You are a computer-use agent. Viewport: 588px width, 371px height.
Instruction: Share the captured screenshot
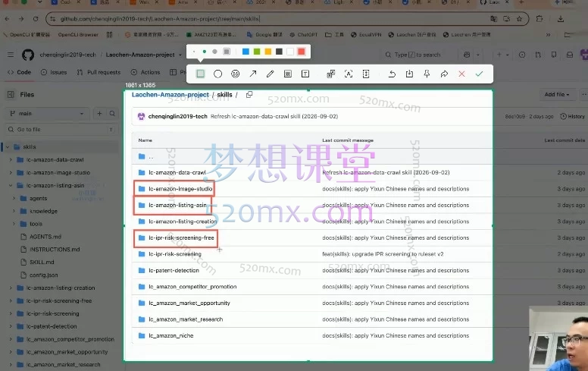coord(444,74)
